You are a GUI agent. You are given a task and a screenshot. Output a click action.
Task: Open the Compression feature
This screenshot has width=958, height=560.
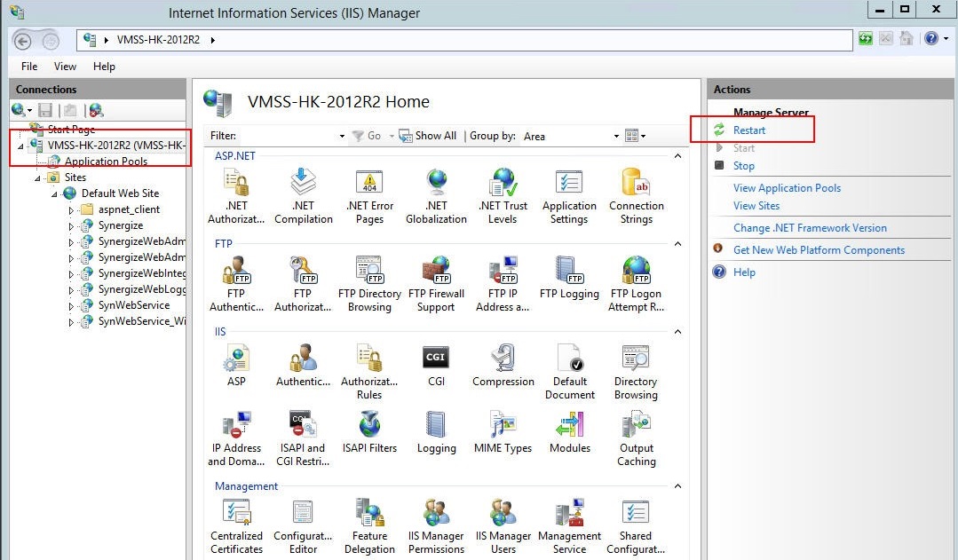(x=503, y=365)
